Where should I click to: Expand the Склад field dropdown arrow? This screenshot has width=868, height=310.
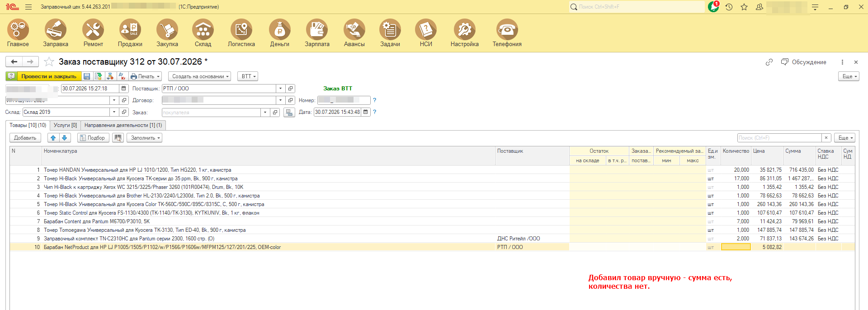114,112
